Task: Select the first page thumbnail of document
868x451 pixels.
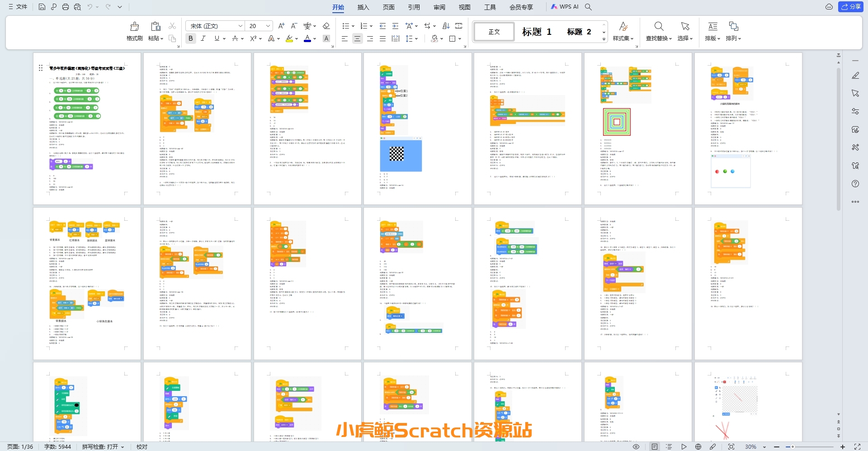Action: click(87, 128)
